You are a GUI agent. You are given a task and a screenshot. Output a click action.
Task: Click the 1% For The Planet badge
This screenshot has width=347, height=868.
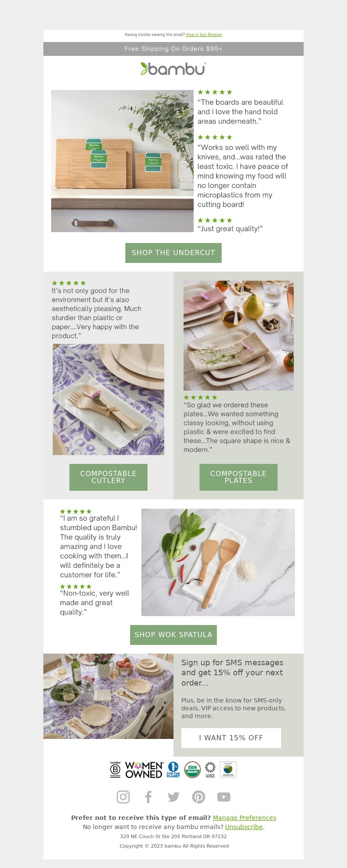click(x=173, y=770)
